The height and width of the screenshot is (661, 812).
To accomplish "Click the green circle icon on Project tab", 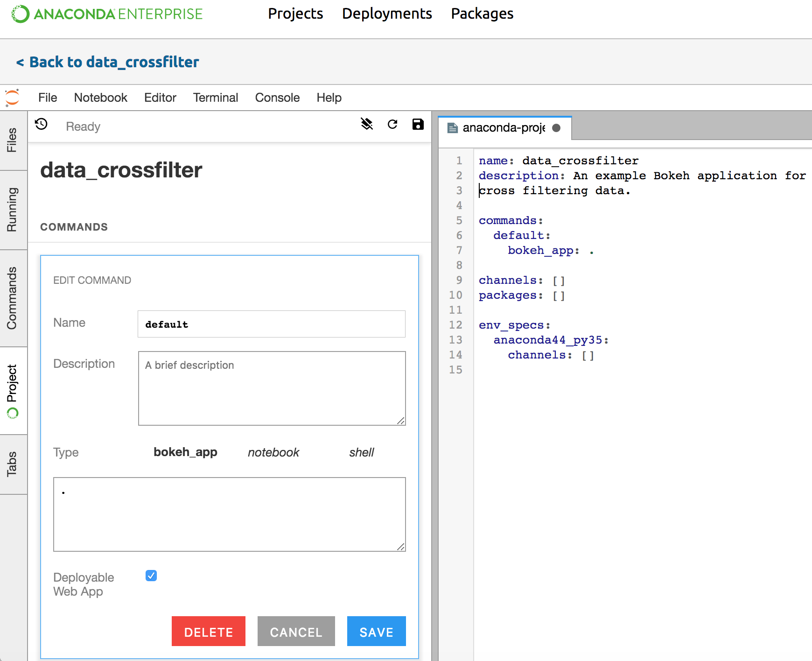I will (x=13, y=413).
